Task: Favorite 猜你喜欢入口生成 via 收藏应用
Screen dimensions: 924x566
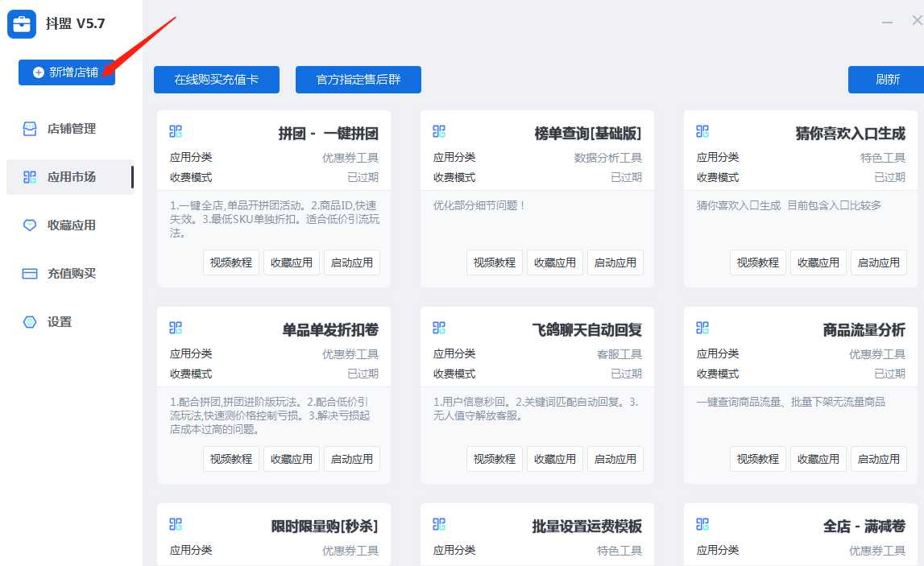Action: pyautogui.click(x=818, y=262)
